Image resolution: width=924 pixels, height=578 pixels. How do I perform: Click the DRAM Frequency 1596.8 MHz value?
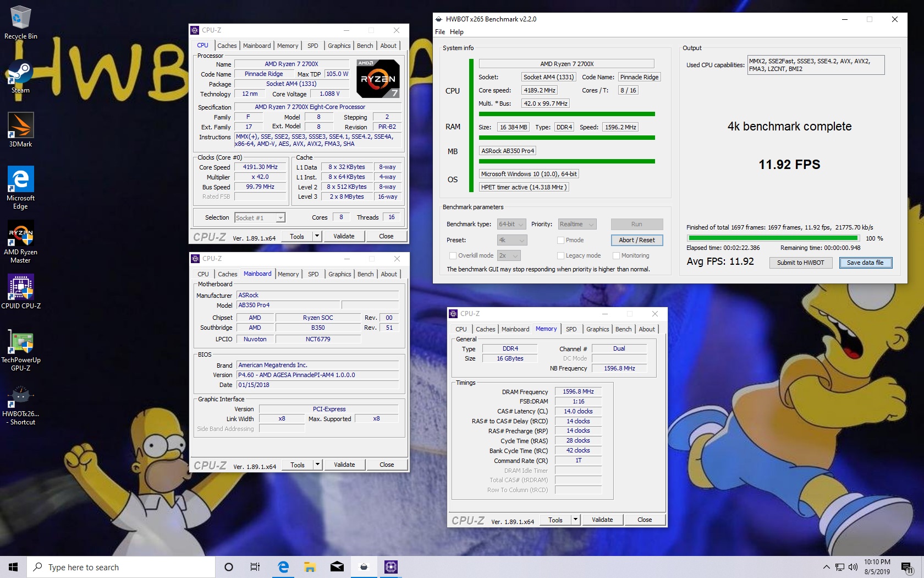tap(578, 392)
